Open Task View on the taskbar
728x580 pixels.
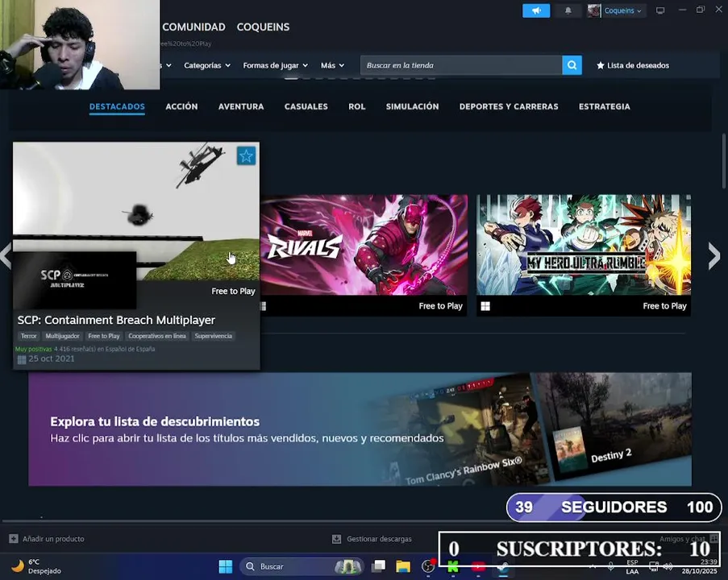pos(378,566)
